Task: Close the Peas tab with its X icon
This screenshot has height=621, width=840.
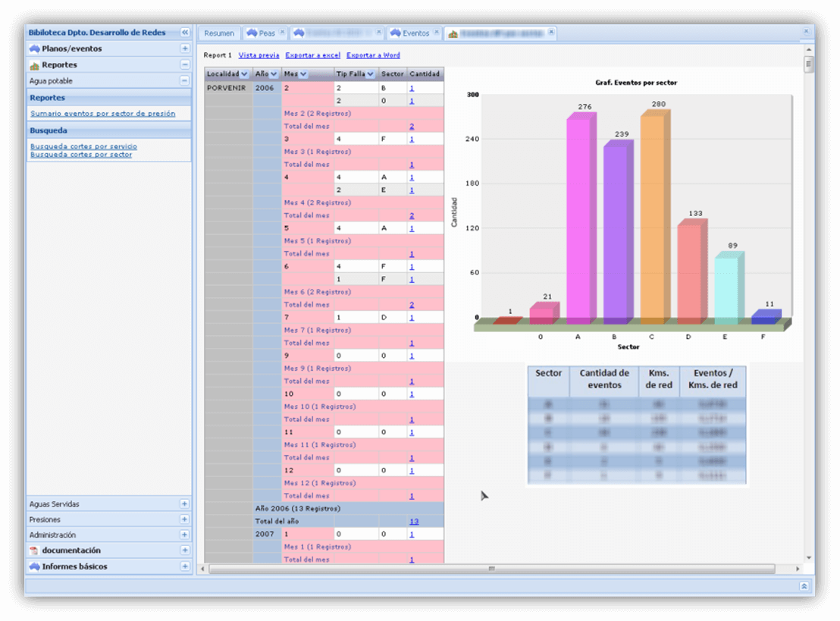Action: (x=282, y=33)
